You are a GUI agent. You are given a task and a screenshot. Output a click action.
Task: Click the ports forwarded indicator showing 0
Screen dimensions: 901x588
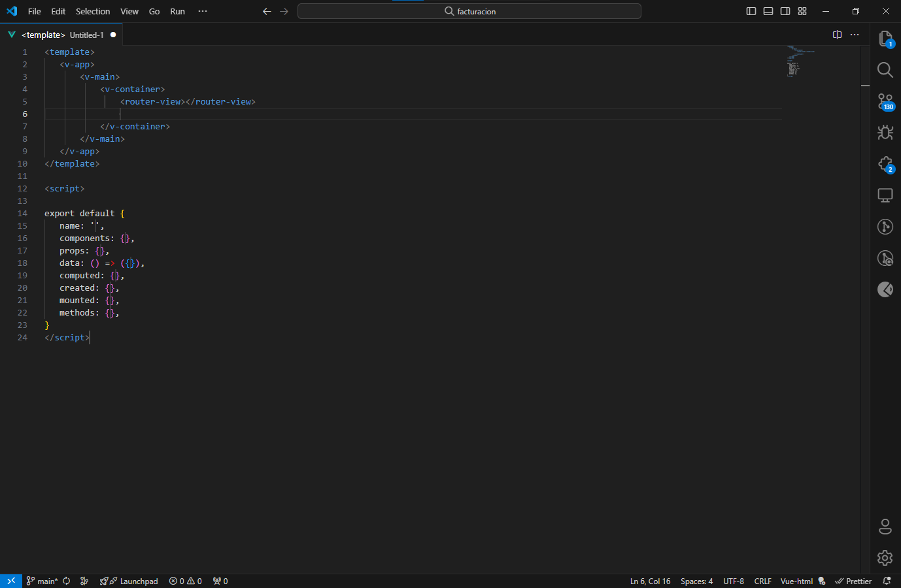click(220, 581)
